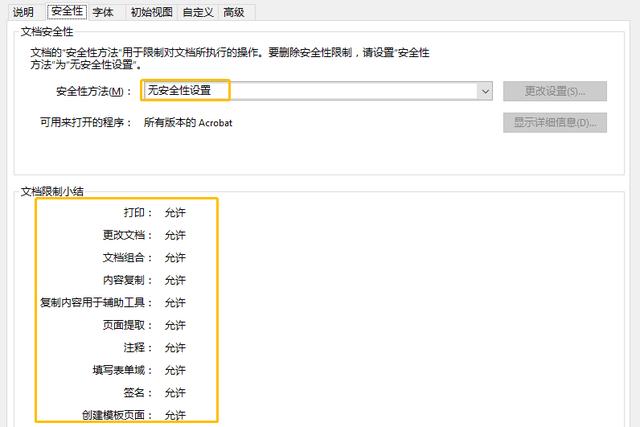This screenshot has height=427, width=640.
Task: Click the 文档限制小结 group heading
Action: [52, 191]
